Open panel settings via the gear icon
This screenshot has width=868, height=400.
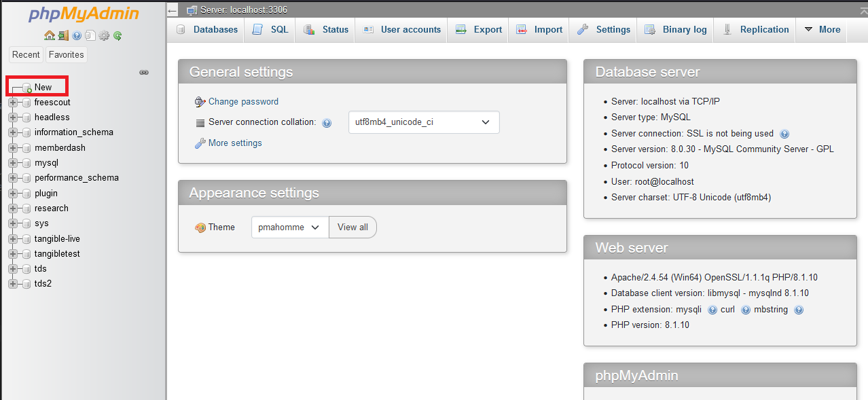(103, 35)
